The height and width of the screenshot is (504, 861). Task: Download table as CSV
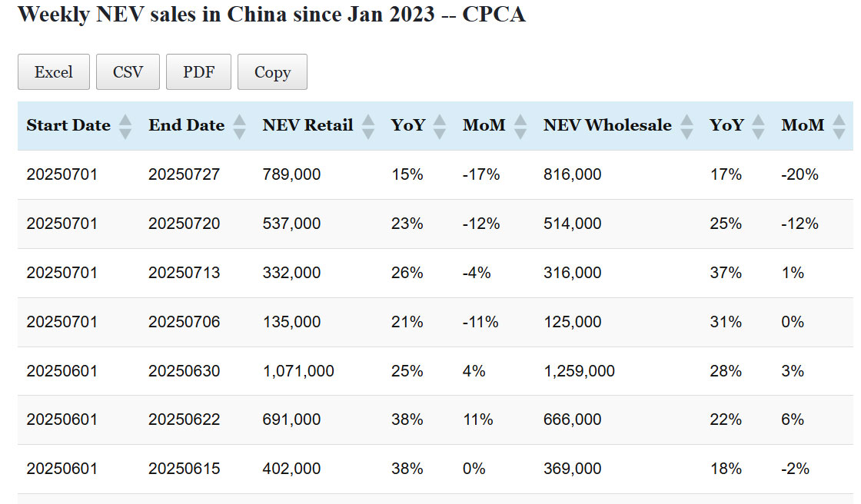click(128, 72)
